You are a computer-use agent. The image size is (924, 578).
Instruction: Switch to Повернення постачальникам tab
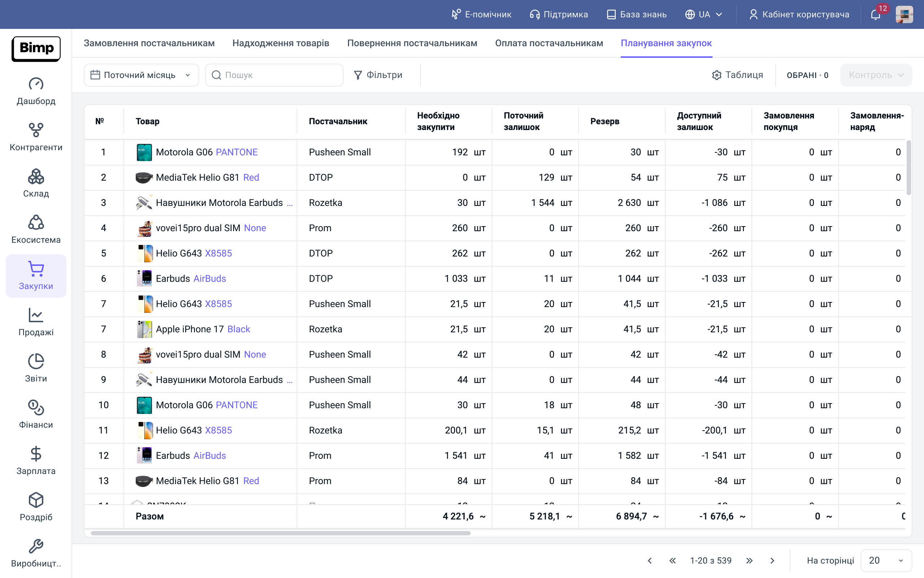pyautogui.click(x=412, y=43)
